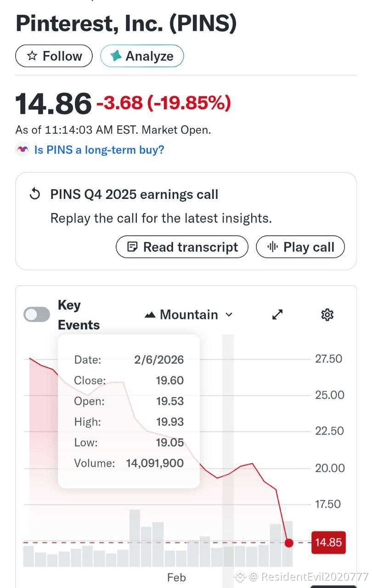Click the Analyze button

[142, 56]
